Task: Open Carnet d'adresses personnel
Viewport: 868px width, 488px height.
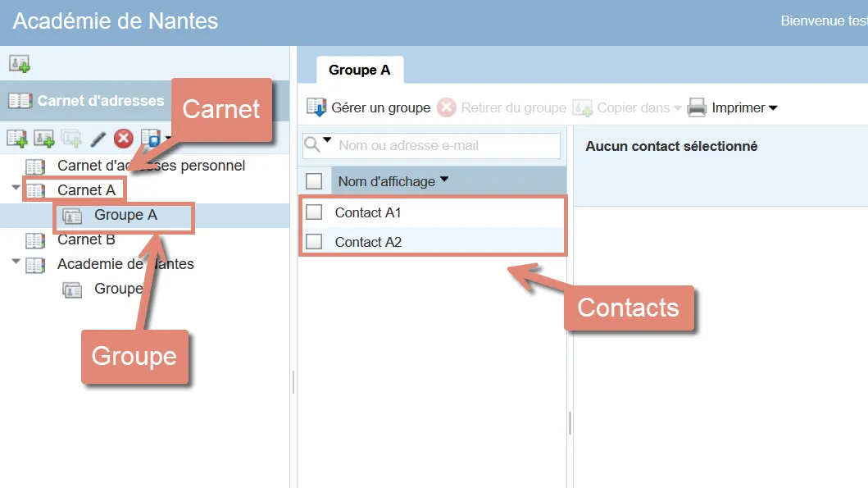Action: [151, 165]
